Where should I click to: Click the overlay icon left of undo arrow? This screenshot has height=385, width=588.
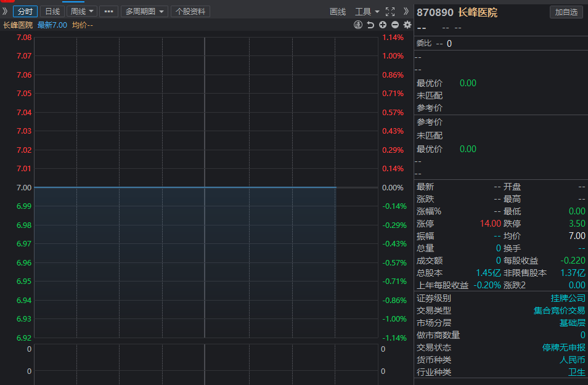(358, 25)
